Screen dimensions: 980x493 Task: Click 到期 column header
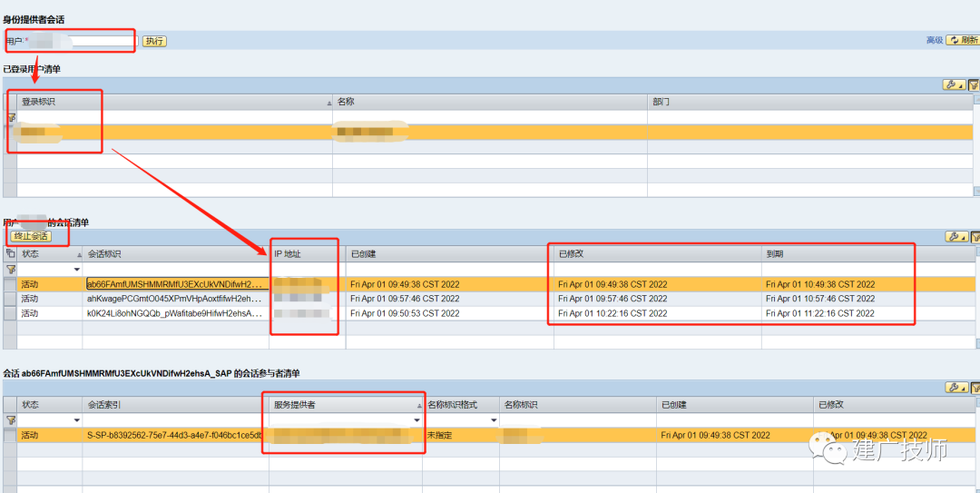click(867, 254)
